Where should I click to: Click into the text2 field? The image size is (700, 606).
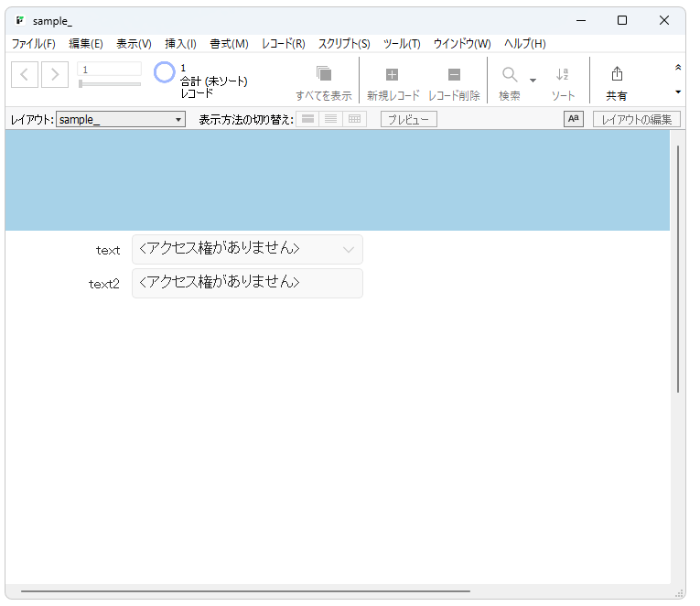coord(247,283)
